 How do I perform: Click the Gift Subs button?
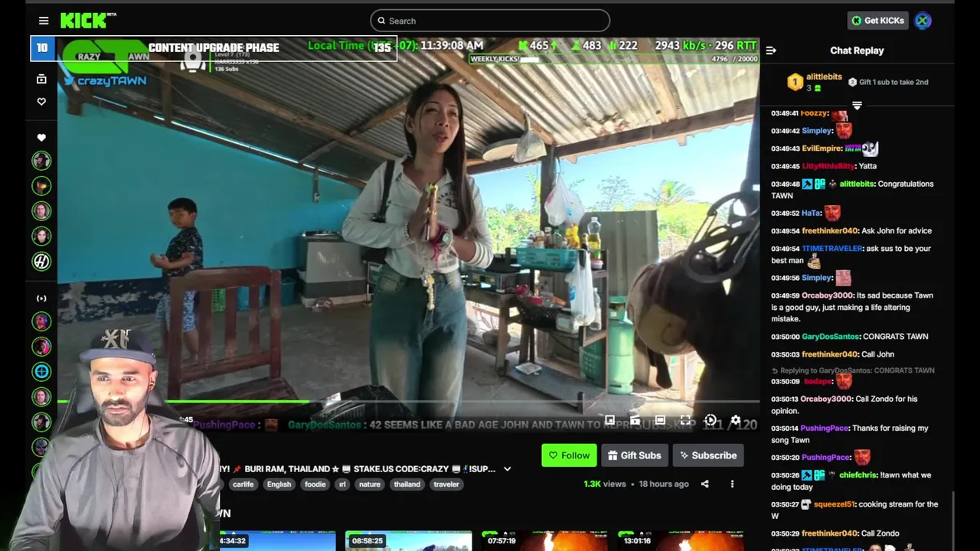(x=635, y=455)
